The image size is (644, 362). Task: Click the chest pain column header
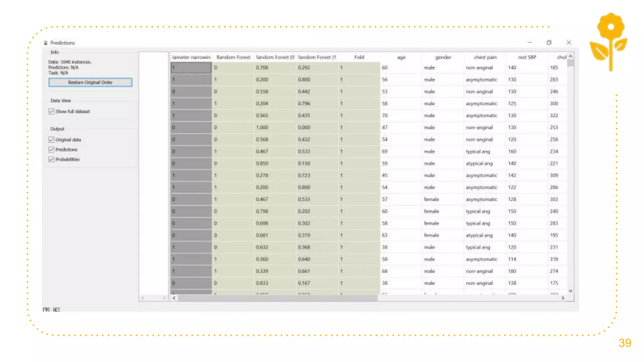pos(485,57)
